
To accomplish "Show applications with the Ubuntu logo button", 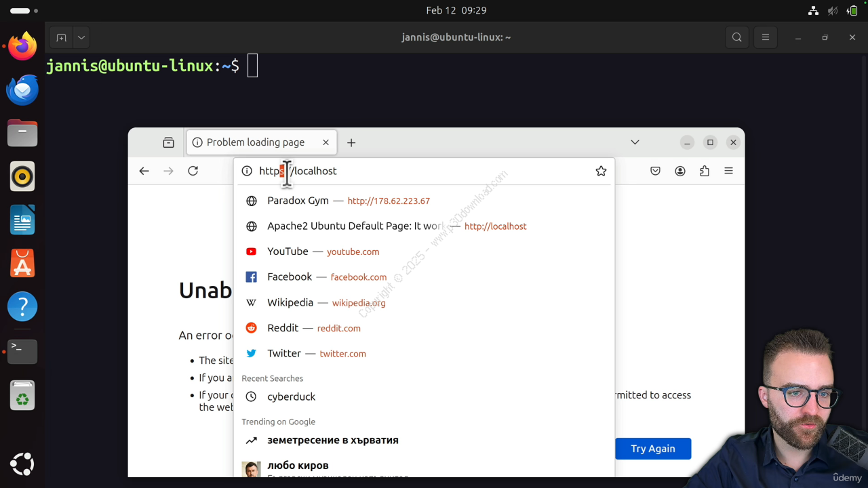I will pos(22,464).
